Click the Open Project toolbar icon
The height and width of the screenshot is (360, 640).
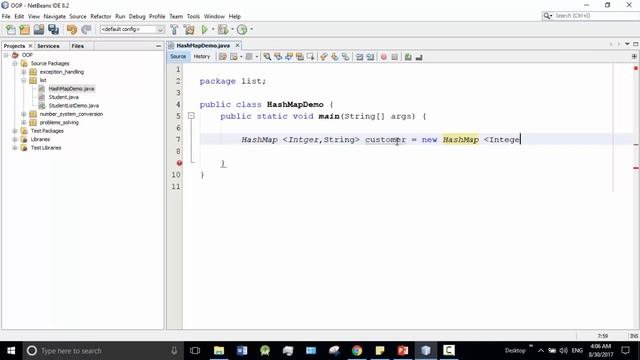coord(39,29)
